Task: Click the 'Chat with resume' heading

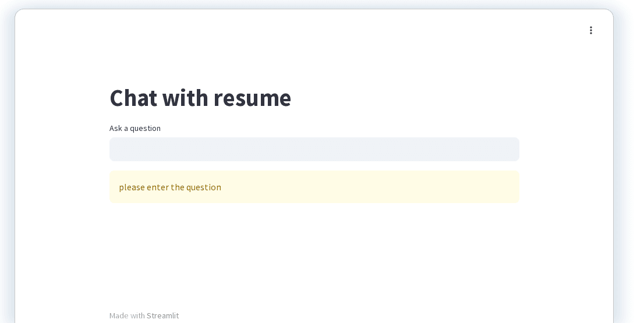Action: 200,98
